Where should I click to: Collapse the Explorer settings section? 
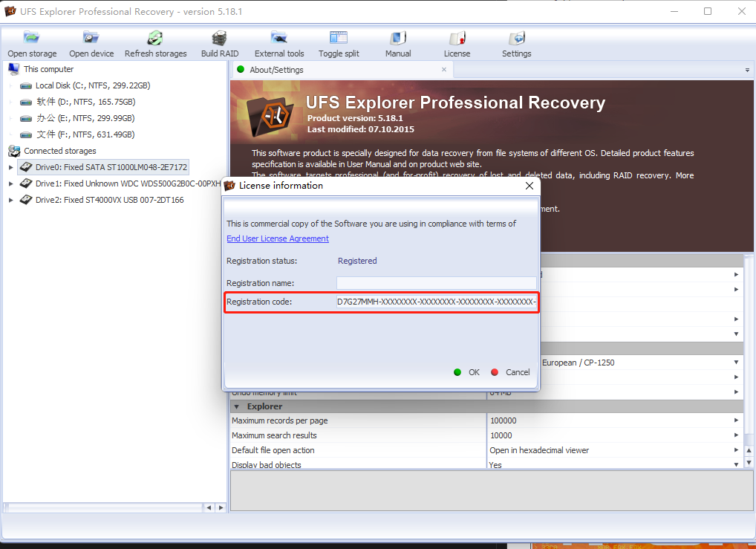237,406
